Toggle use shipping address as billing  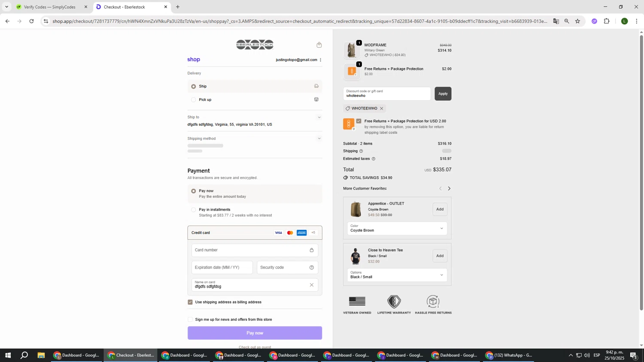pos(190,302)
